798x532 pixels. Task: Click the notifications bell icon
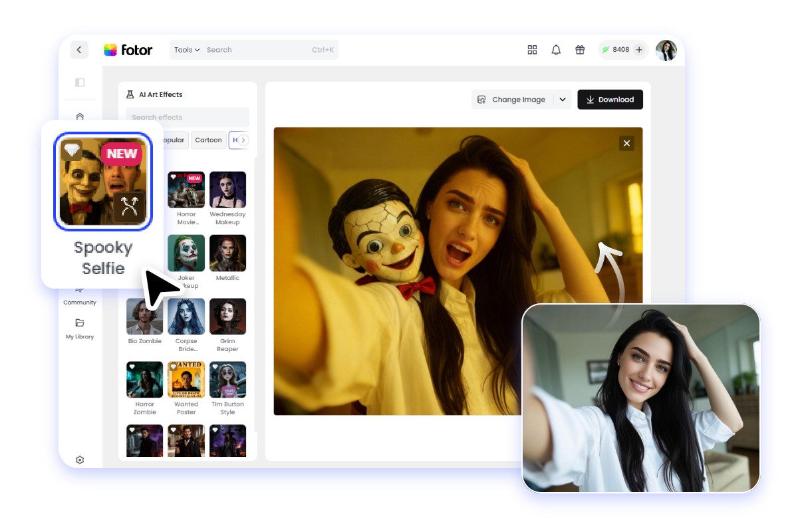pos(556,50)
